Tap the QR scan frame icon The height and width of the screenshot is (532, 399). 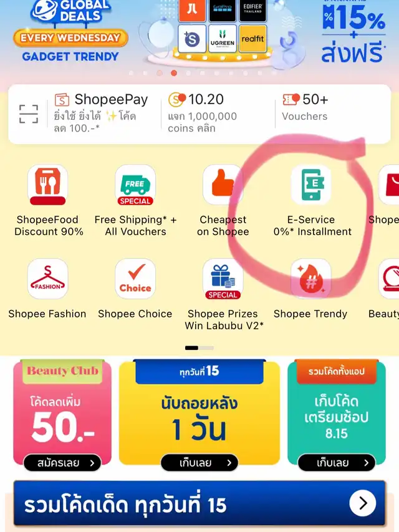(29, 114)
